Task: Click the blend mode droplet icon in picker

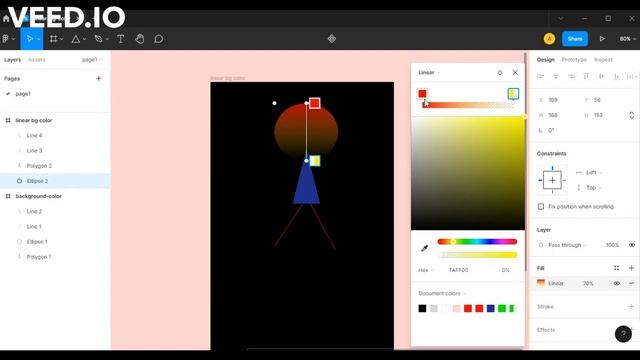Action: pyautogui.click(x=500, y=72)
